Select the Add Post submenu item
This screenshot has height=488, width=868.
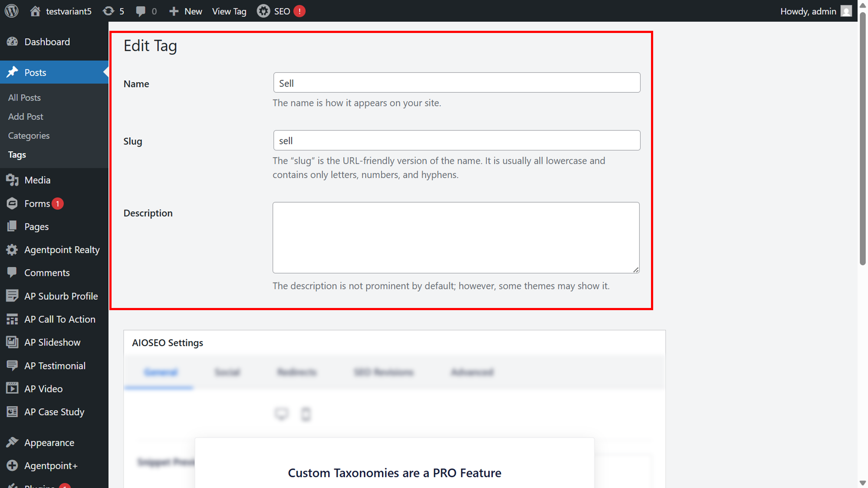tap(26, 117)
